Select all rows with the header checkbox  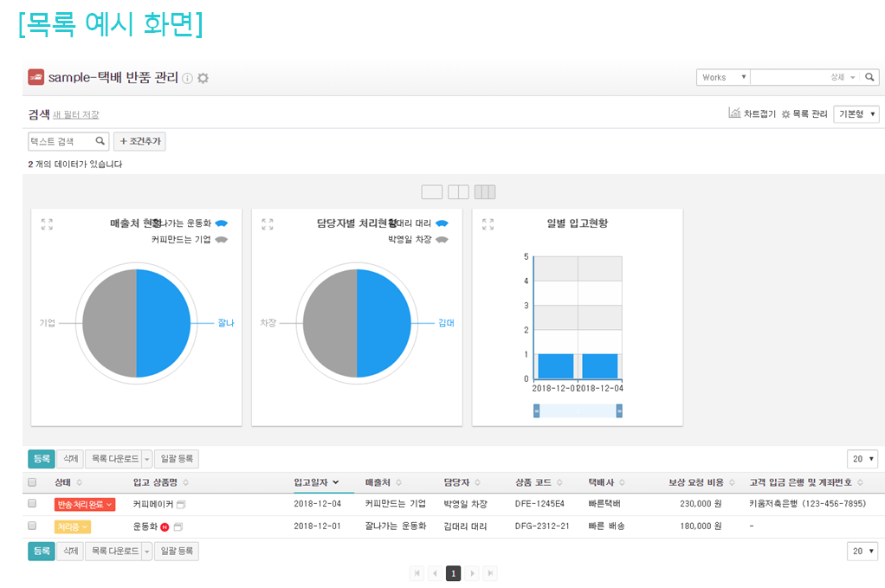[x=32, y=482]
